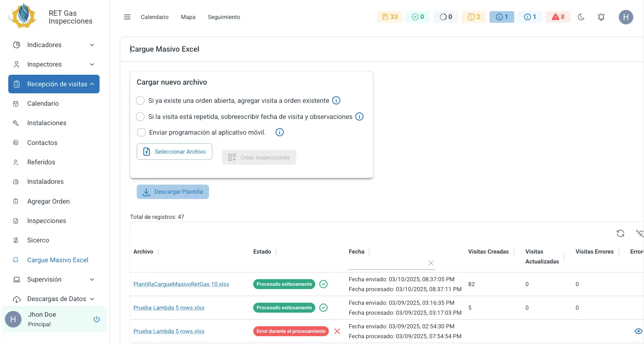View error details eye icon for failed row
Image resolution: width=644 pixels, height=344 pixels.
pyautogui.click(x=639, y=331)
